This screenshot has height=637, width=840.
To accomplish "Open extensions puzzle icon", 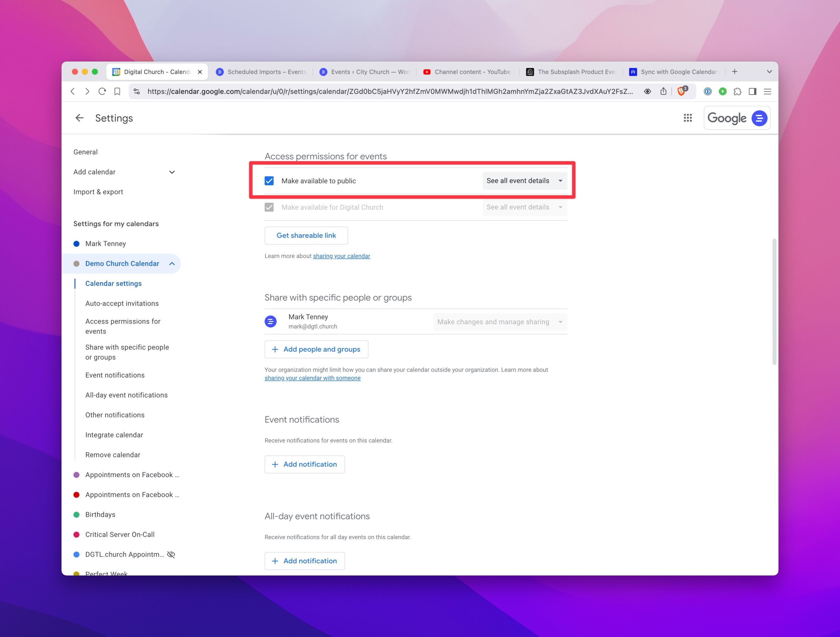I will (x=738, y=92).
